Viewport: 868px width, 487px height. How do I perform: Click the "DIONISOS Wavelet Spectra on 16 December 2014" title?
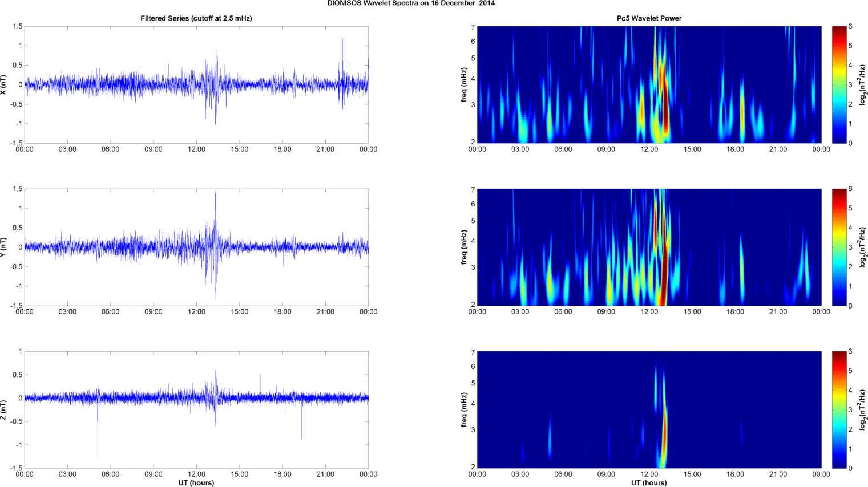pos(411,3)
